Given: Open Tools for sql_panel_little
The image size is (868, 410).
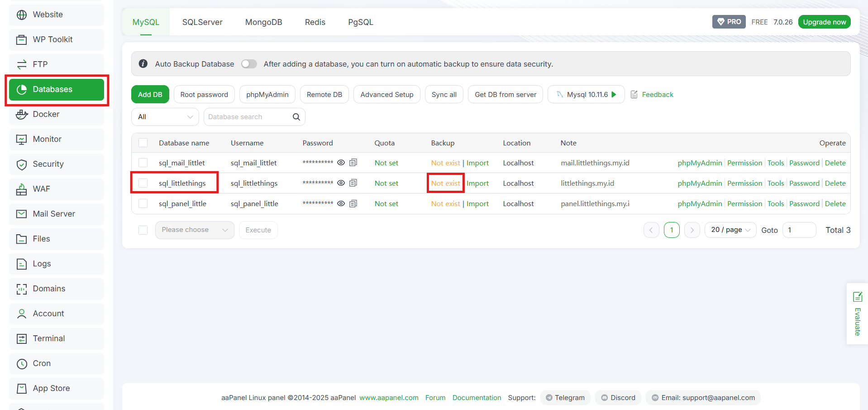Looking at the screenshot, I should coord(776,203).
